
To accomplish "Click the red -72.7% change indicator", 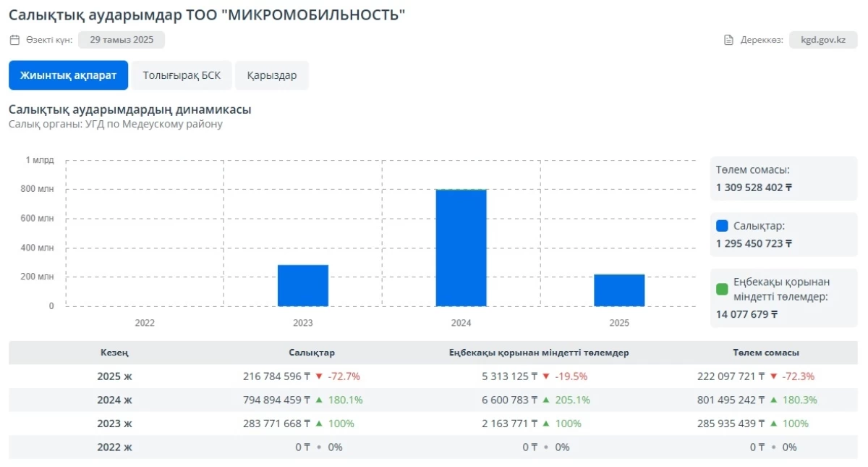I will click(337, 376).
